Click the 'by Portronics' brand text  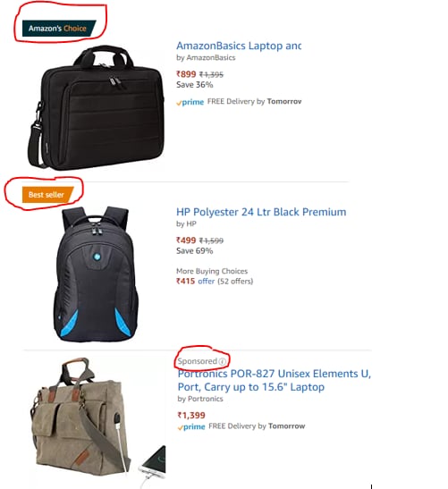(200, 399)
